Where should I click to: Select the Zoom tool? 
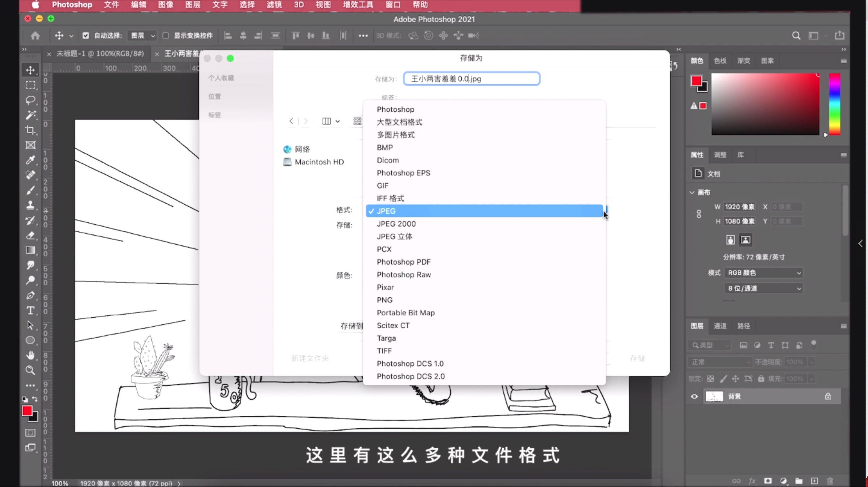coord(30,370)
